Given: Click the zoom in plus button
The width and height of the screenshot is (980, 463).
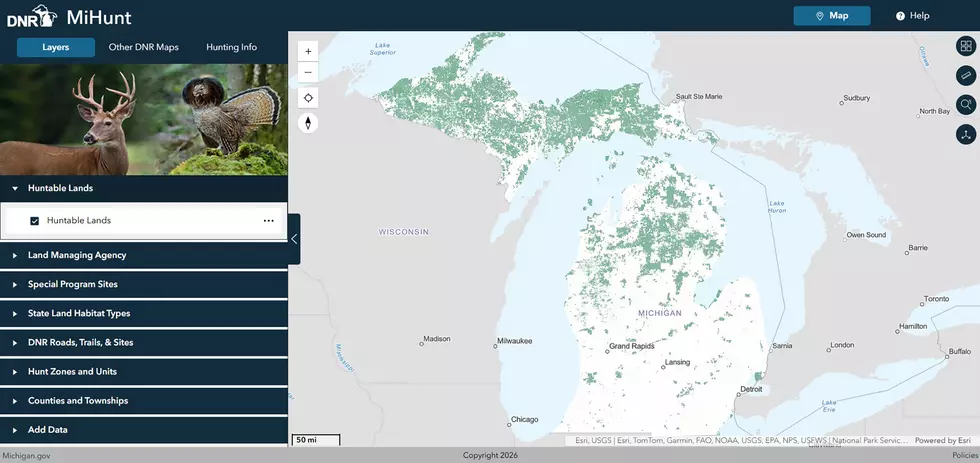Looking at the screenshot, I should coord(308,51).
